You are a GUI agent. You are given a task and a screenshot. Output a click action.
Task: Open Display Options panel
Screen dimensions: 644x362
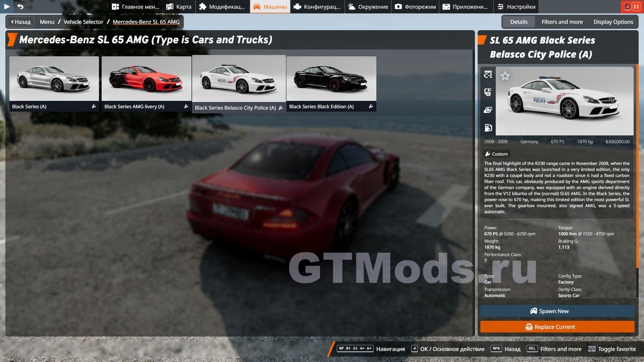tap(613, 22)
